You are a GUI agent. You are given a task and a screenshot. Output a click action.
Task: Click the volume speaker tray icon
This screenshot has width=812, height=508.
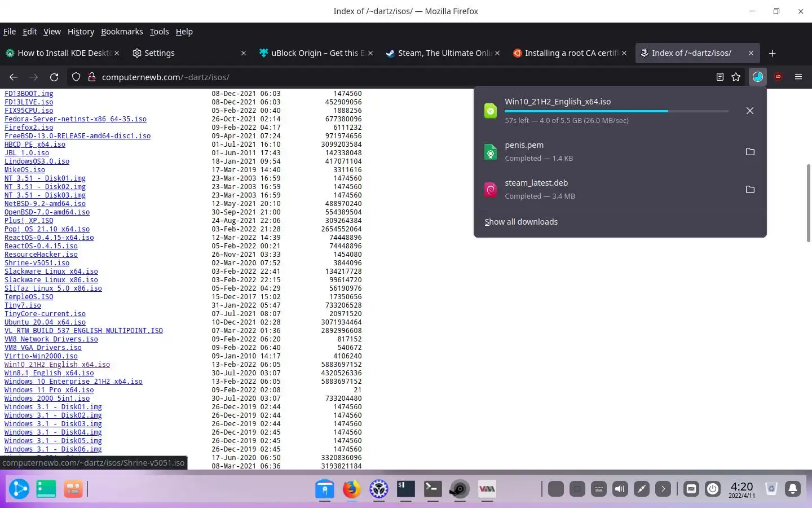tap(620, 489)
